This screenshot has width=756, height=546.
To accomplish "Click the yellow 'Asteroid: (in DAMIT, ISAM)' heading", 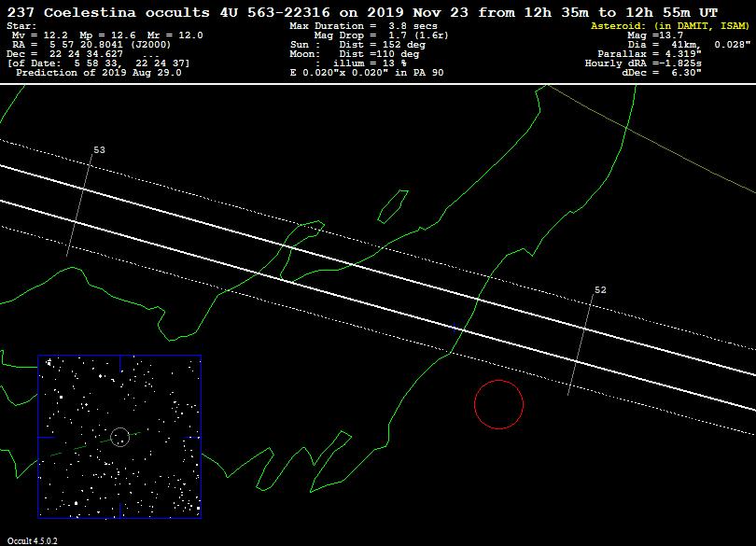I will tap(670, 26).
